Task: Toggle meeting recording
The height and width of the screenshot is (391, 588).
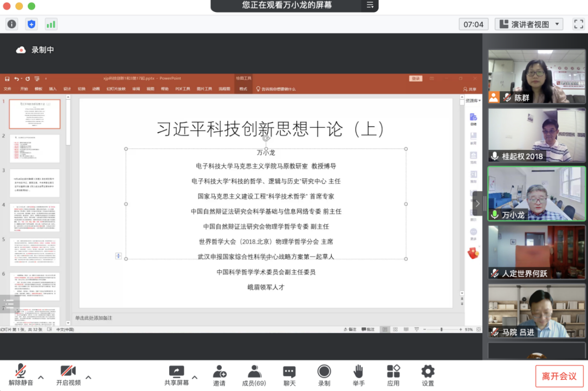Action: click(324, 375)
